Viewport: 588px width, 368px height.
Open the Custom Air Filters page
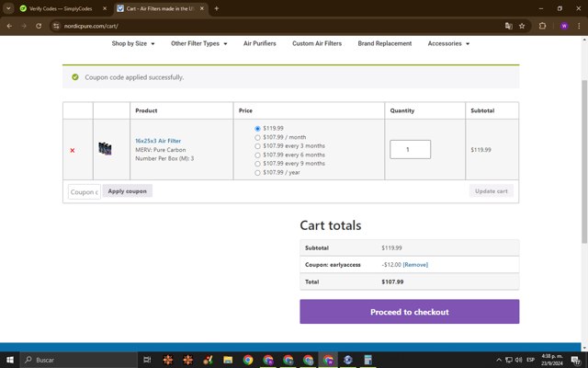(x=317, y=43)
